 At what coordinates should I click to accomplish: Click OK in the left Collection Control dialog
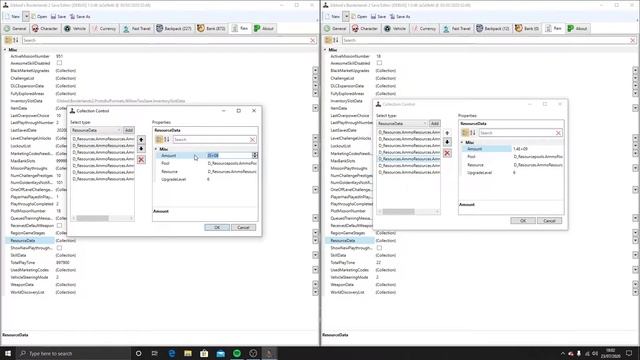click(217, 227)
